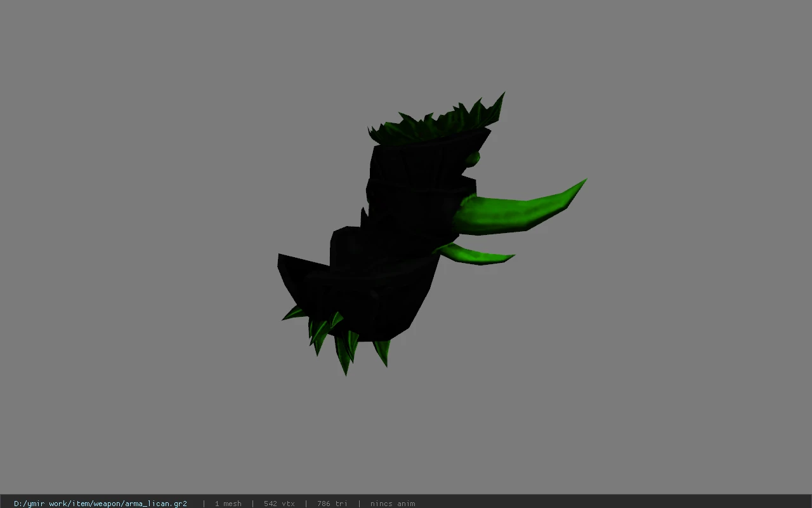Click the '1 mesh' status entry

click(228, 504)
